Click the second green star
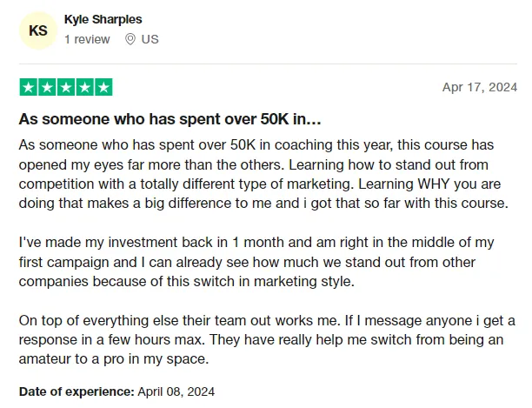 (47, 87)
